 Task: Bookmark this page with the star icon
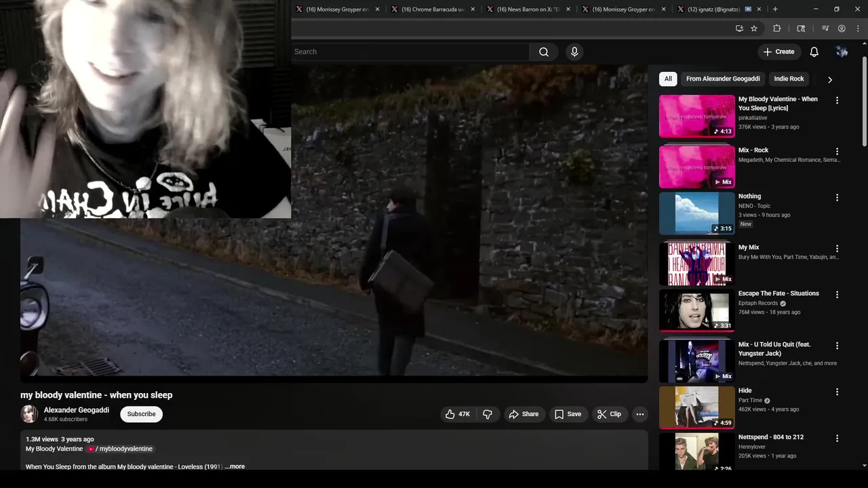[x=754, y=28]
